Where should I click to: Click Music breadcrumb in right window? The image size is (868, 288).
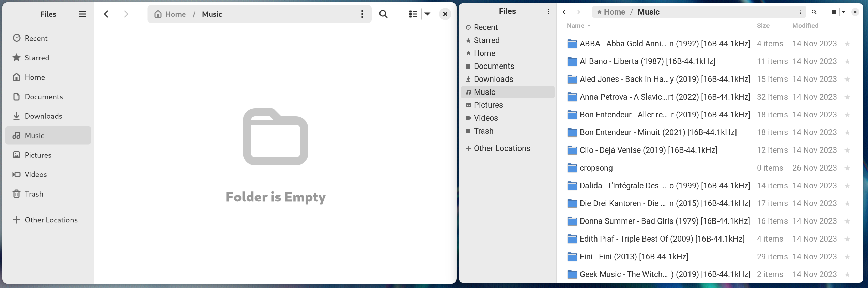tap(648, 12)
